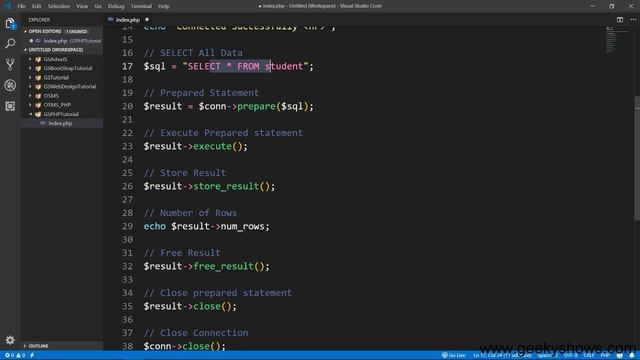This screenshot has height=360, width=640.
Task: Open the Manage gear icon
Action: [10, 340]
